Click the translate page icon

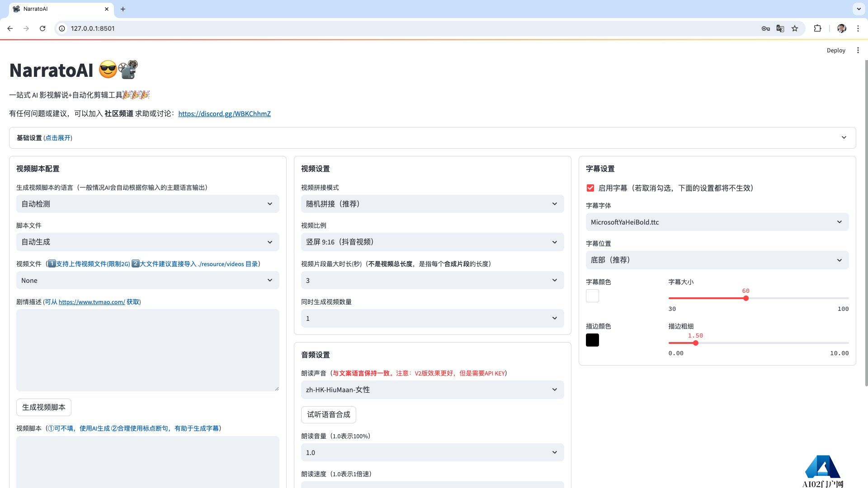coord(780,28)
